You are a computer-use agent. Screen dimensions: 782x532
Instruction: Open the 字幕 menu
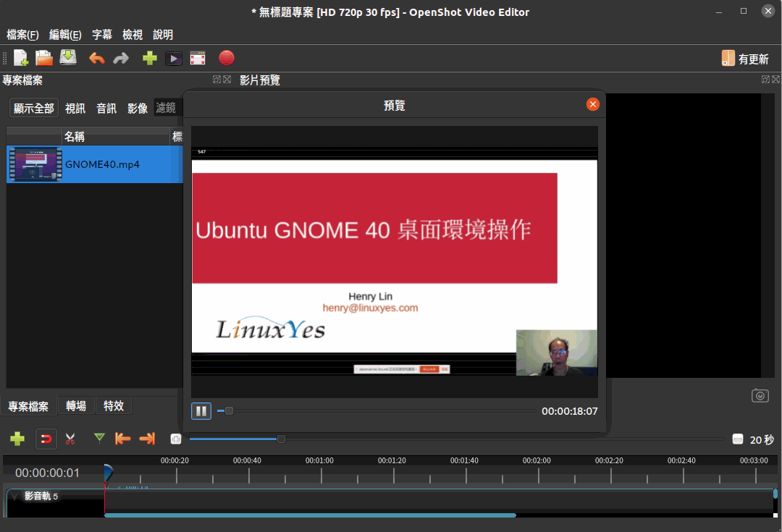tap(102, 35)
